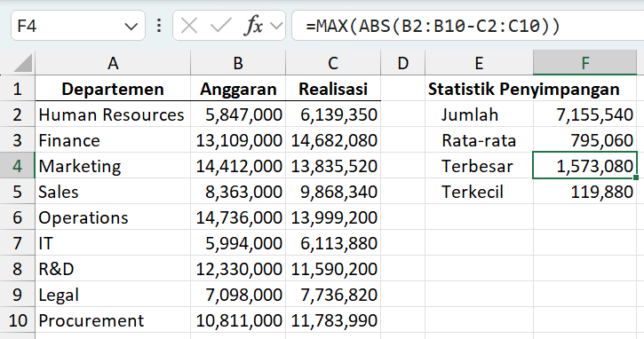The image size is (644, 339).
Task: Click the formula bar with MAX formula
Action: (x=467, y=26)
